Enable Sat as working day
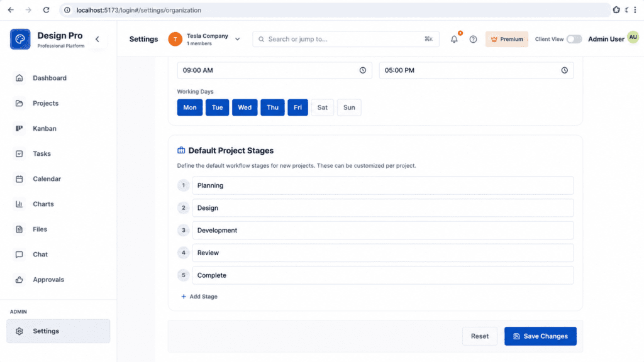Viewport: 644px width, 362px height. [323, 107]
